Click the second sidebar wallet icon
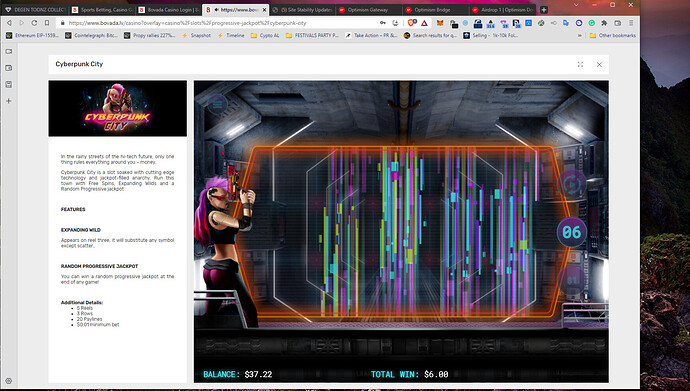This screenshot has width=690, height=391. 8,68
